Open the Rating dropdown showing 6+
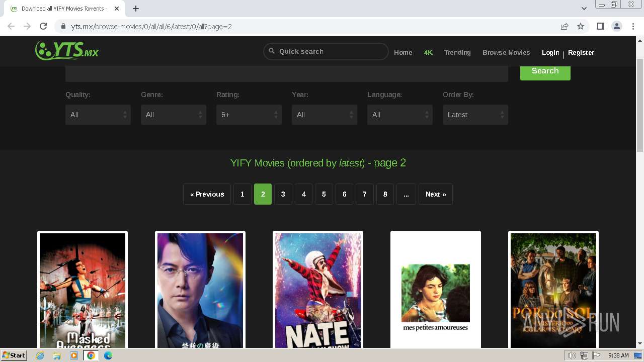This screenshot has width=644, height=362. [x=249, y=115]
